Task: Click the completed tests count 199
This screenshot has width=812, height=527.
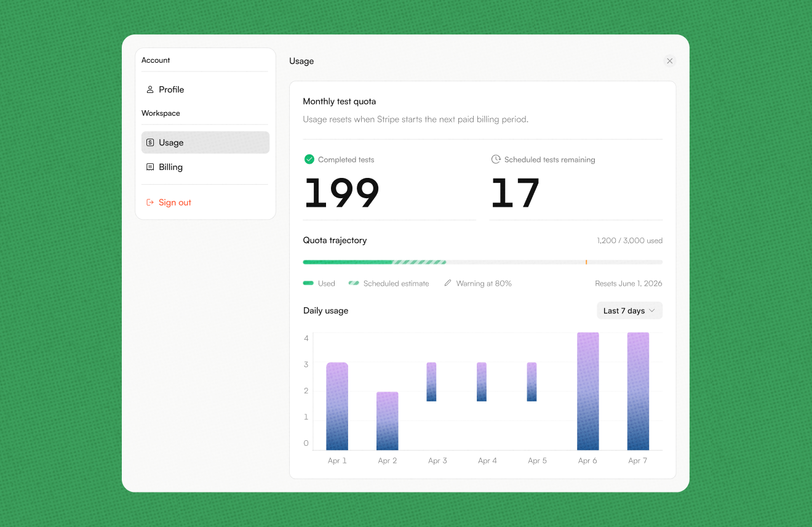Action: tap(341, 193)
